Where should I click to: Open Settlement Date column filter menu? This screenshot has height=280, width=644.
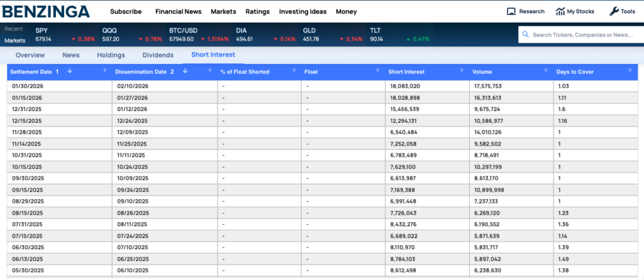(105, 72)
